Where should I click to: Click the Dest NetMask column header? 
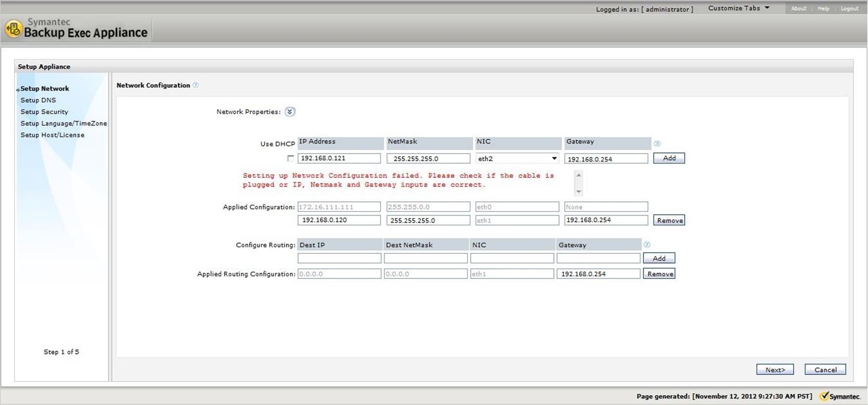[x=426, y=245]
